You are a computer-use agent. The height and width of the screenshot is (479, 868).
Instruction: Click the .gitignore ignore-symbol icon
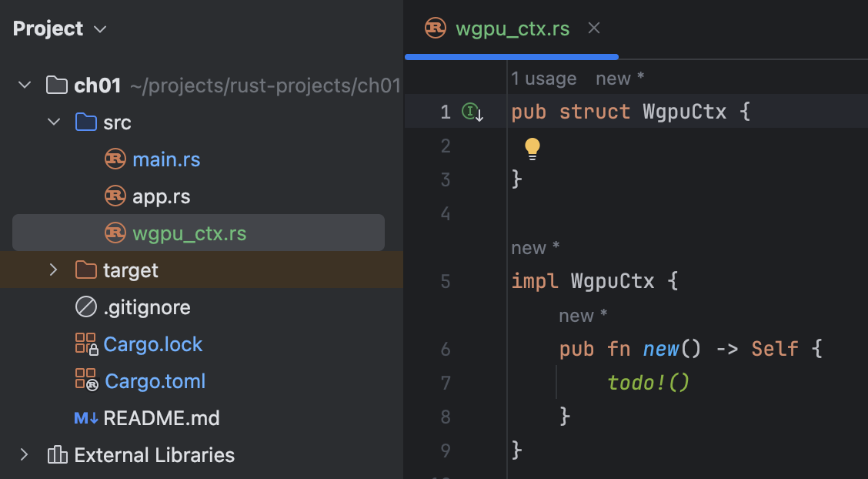[x=86, y=306]
